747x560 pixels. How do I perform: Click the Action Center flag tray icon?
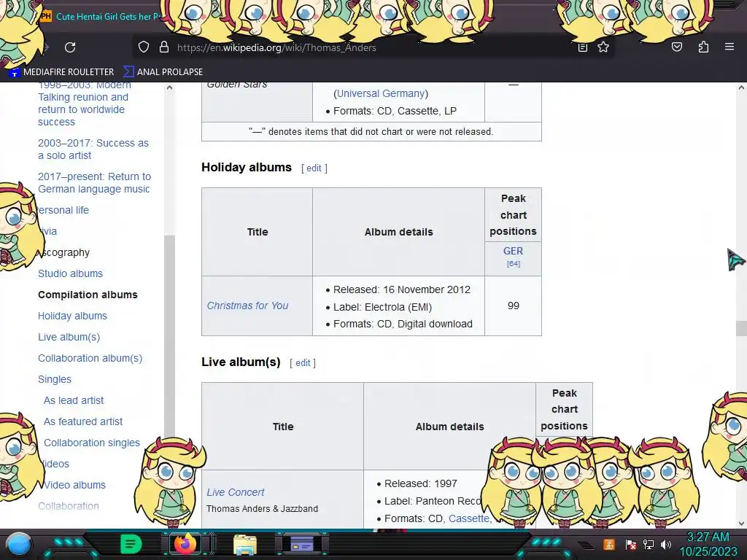tap(631, 544)
